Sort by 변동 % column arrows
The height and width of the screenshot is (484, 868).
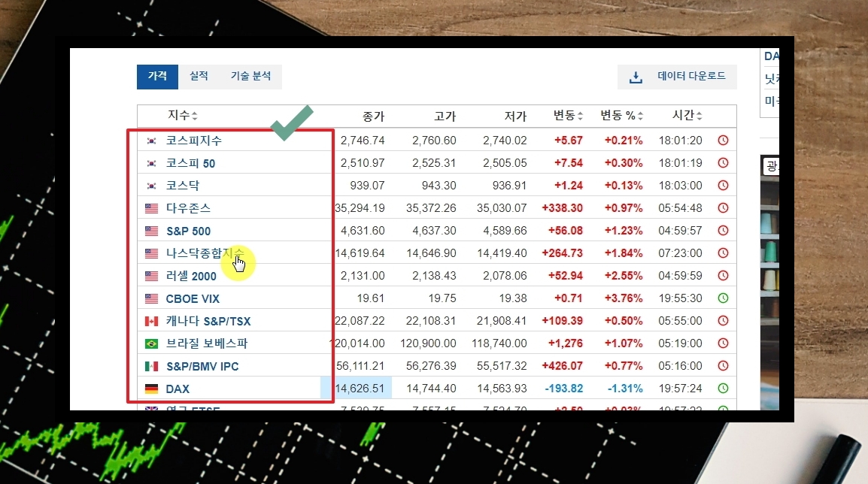(x=641, y=116)
